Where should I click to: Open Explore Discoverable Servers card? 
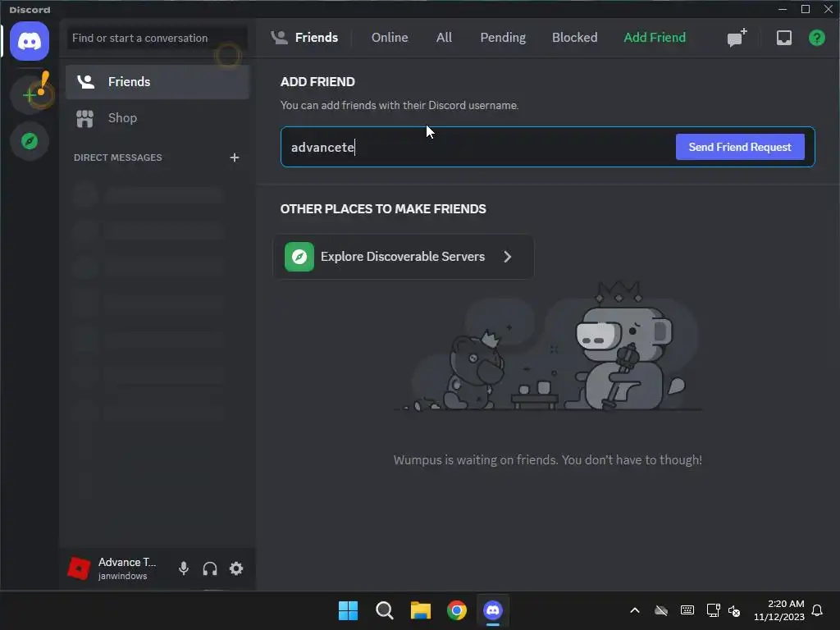pyautogui.click(x=404, y=257)
